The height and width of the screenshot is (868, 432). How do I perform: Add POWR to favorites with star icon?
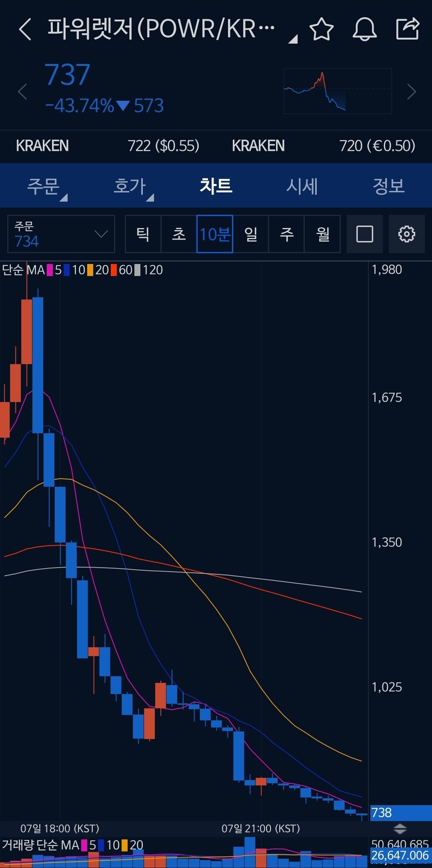[x=321, y=29]
